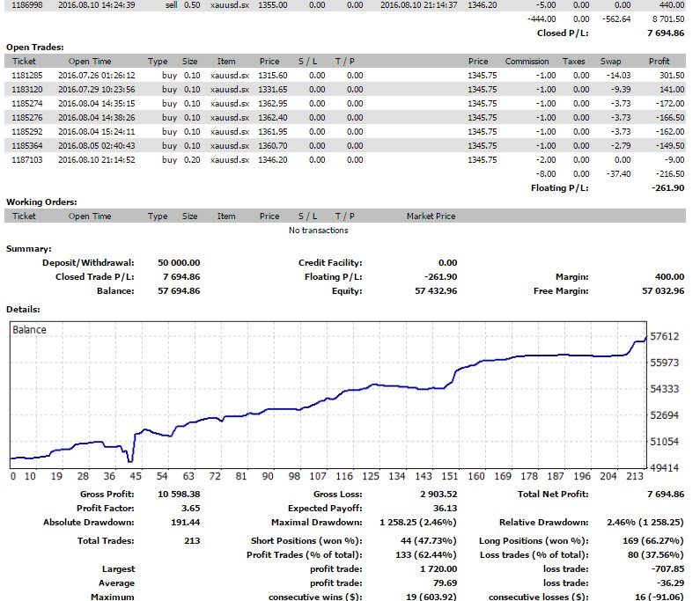Click chart axis value 57612
Viewport: 700px width, 601px height.
pyautogui.click(x=664, y=336)
